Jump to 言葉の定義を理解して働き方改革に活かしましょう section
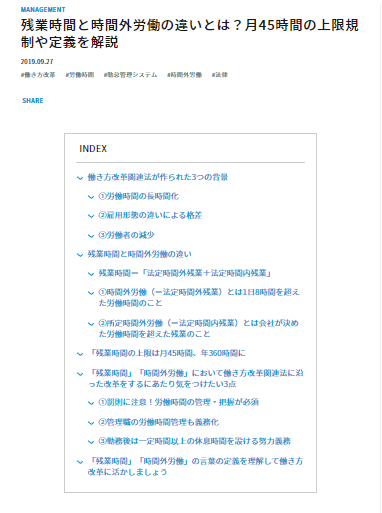Image resolution: width=382 pixels, height=513 pixels. click(195, 466)
